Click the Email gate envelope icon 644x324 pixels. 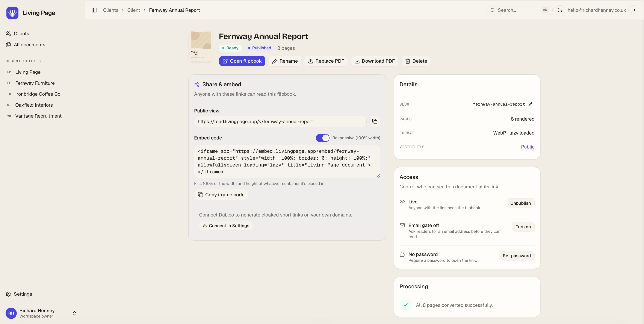(x=402, y=225)
